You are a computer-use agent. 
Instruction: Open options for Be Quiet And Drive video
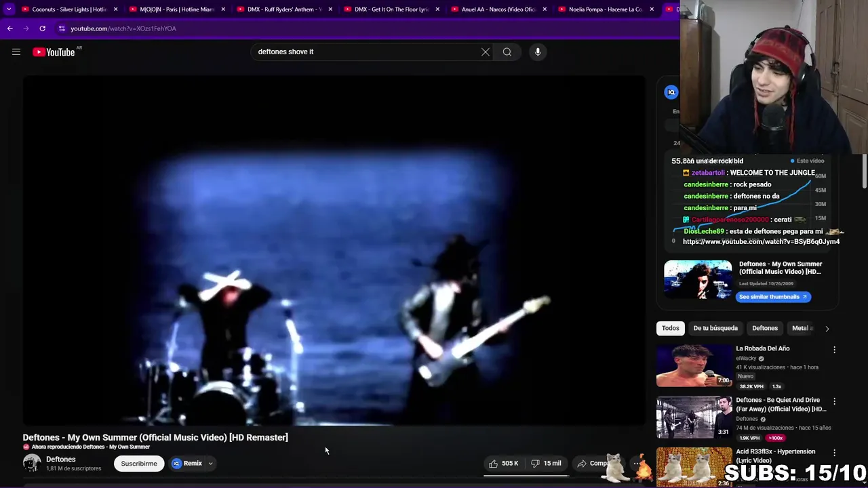834,401
